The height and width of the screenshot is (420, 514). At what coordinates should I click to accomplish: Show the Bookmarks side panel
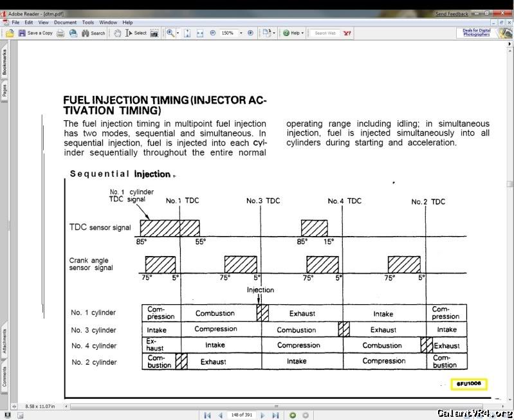click(x=5, y=62)
